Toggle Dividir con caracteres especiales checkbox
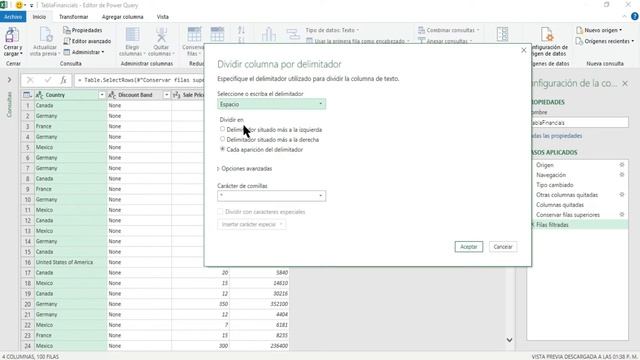 coord(220,211)
